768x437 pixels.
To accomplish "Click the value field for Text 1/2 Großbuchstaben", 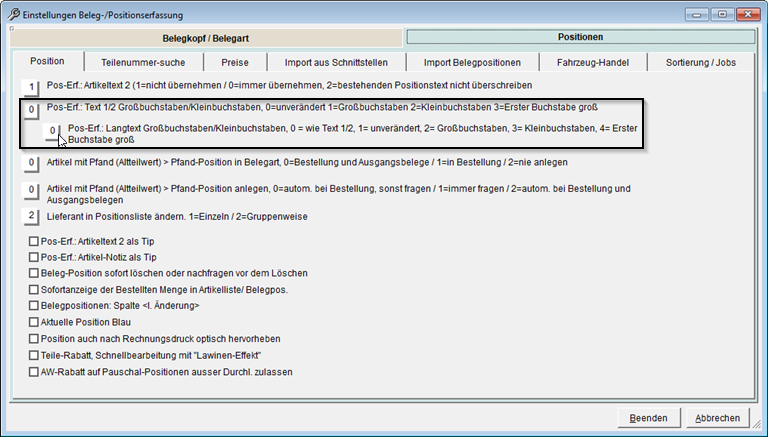I will (31, 110).
